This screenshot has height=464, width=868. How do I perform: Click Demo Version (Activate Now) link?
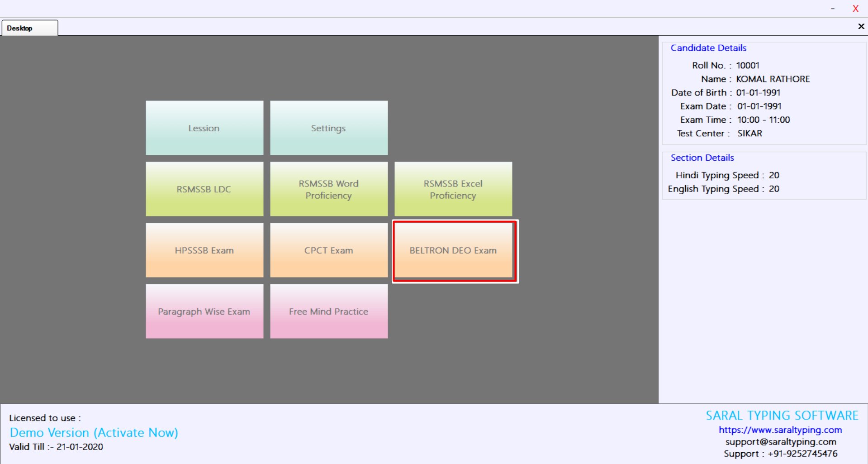point(94,433)
